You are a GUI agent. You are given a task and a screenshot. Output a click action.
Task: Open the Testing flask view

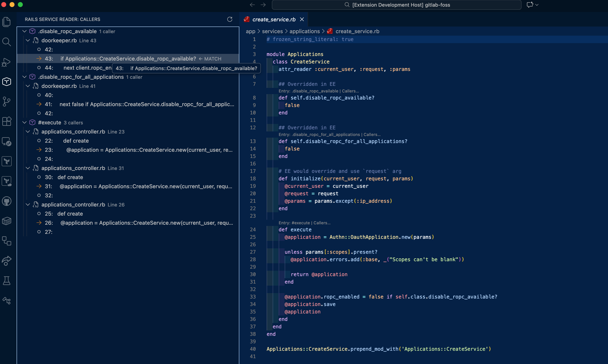(x=7, y=281)
